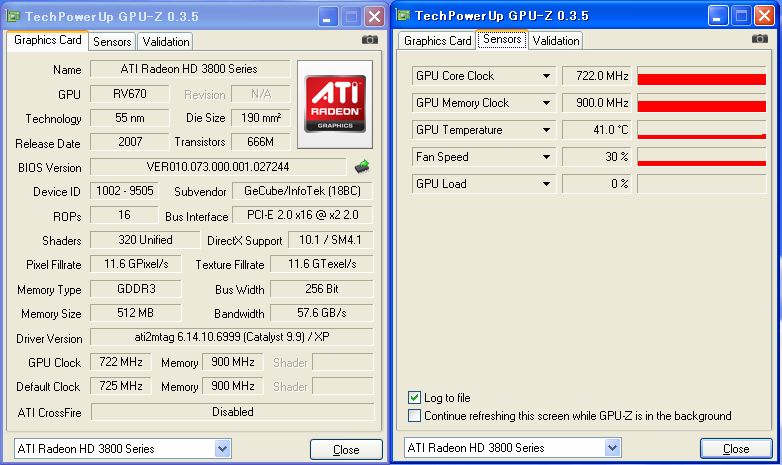Click the Name field ATI Radeon HD 3800 Series
This screenshot has width=782, height=465.
[190, 69]
